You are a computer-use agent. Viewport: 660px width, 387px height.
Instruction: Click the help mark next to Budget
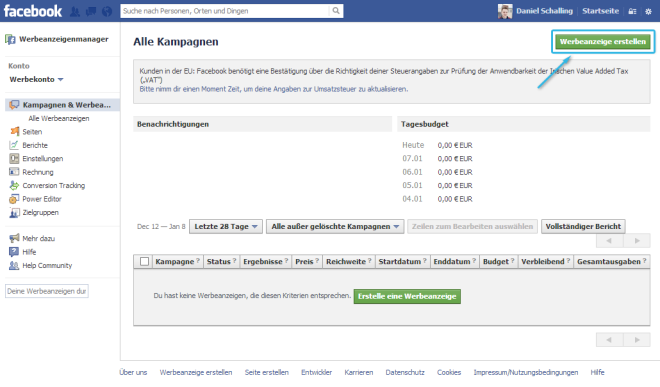pyautogui.click(x=512, y=261)
